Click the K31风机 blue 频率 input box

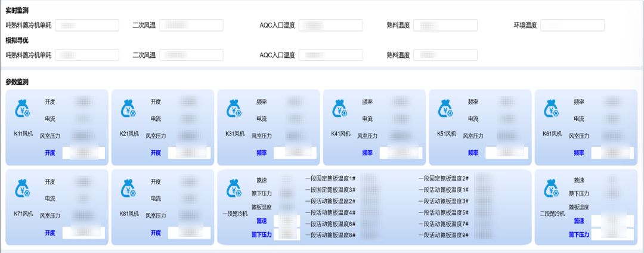point(295,153)
